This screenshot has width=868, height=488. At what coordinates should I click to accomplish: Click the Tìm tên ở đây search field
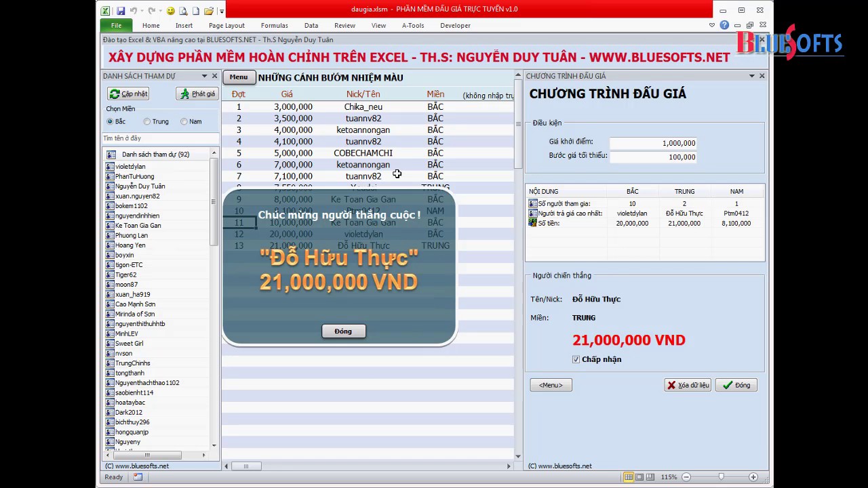point(161,138)
